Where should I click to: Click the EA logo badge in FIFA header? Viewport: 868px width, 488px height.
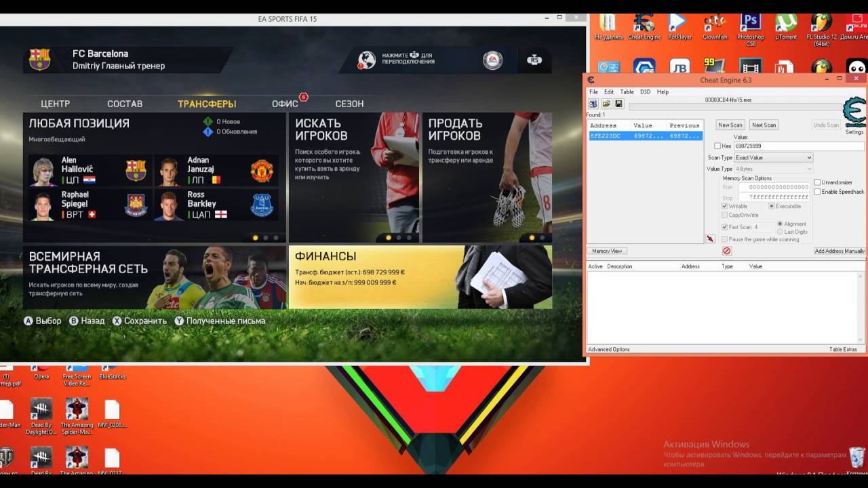[x=492, y=60]
